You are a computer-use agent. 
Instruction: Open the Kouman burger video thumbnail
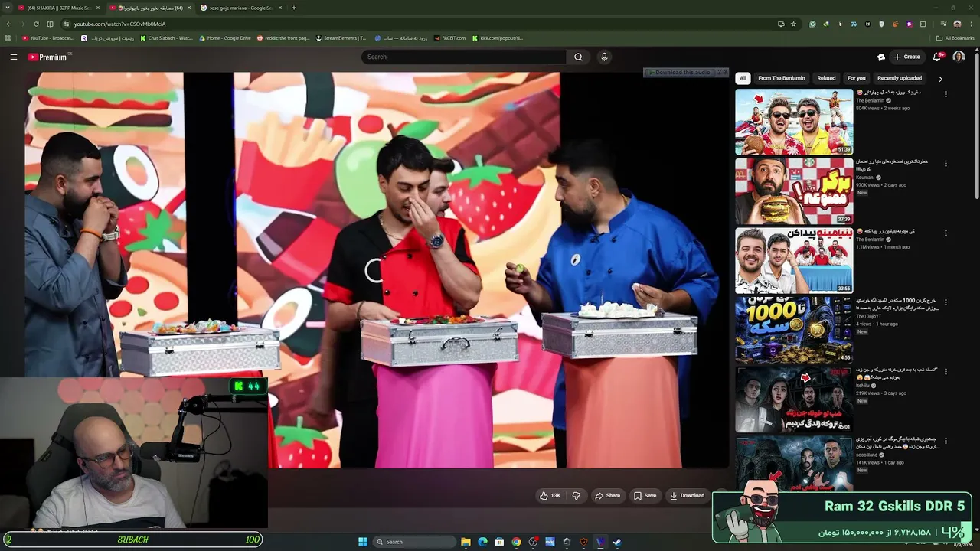click(794, 191)
